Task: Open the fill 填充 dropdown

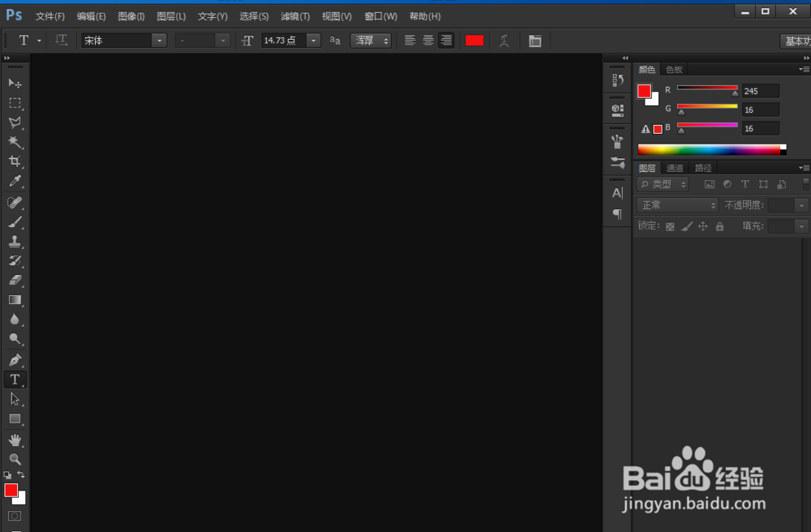Action: [x=801, y=226]
